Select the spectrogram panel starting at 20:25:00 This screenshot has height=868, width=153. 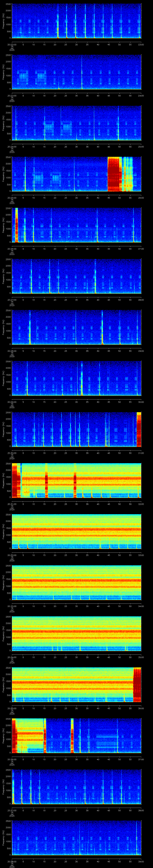[76, 174]
